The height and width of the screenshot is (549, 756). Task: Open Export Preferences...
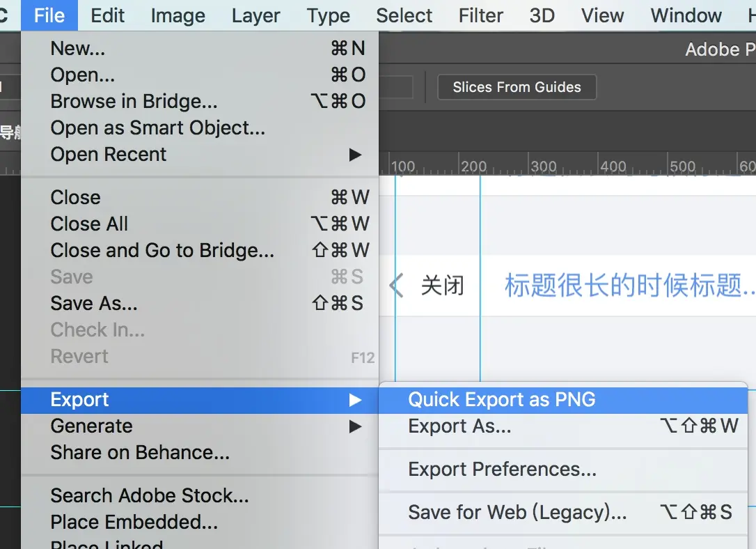(502, 470)
